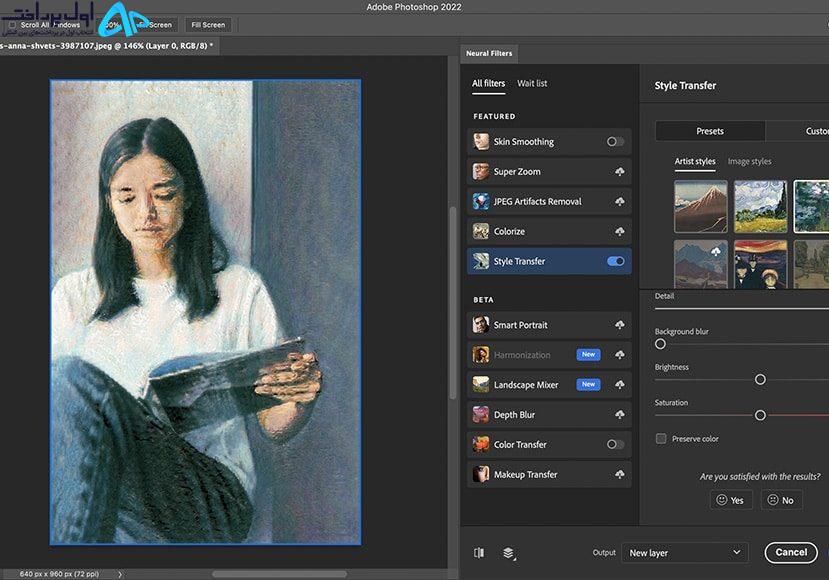Click the document tab anna-shvets-3987107.jpeg

point(107,46)
